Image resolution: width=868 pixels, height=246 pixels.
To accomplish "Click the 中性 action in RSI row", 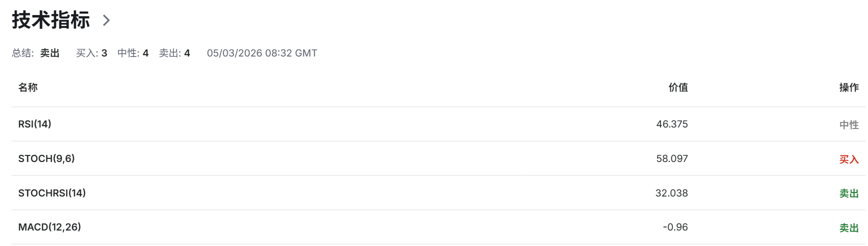I will (x=849, y=124).
